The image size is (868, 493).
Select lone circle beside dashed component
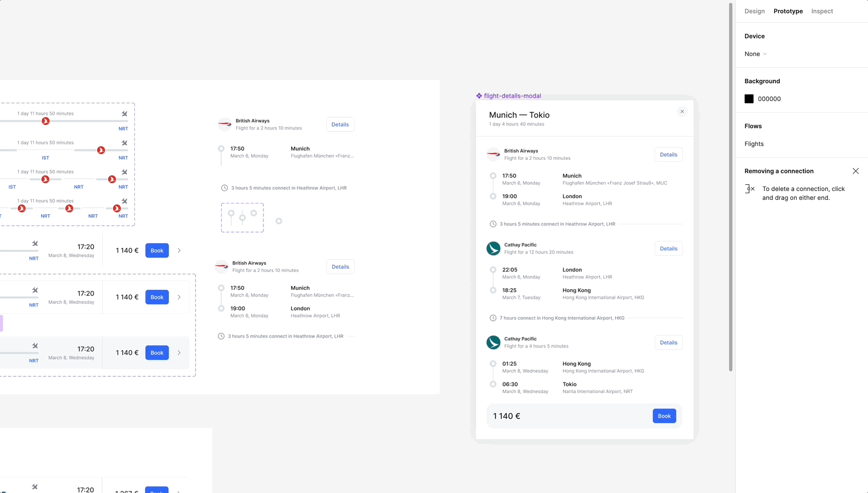(279, 221)
